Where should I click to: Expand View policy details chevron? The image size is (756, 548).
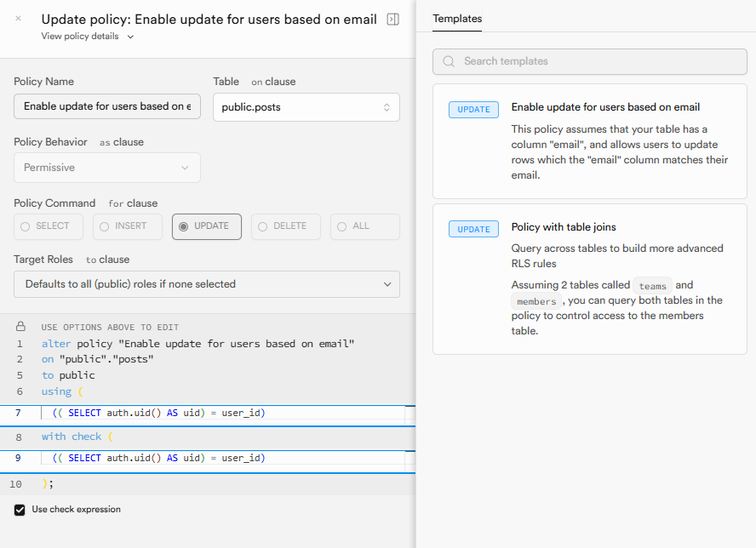click(x=130, y=37)
